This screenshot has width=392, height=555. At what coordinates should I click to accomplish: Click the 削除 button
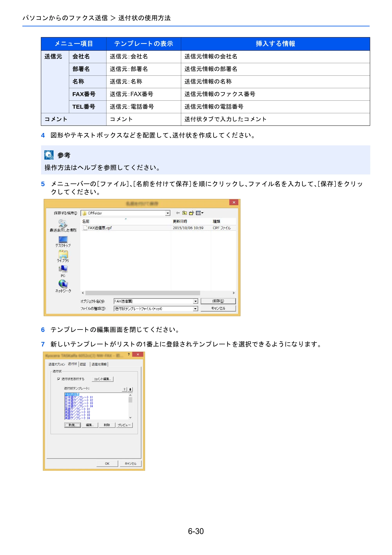click(107, 425)
